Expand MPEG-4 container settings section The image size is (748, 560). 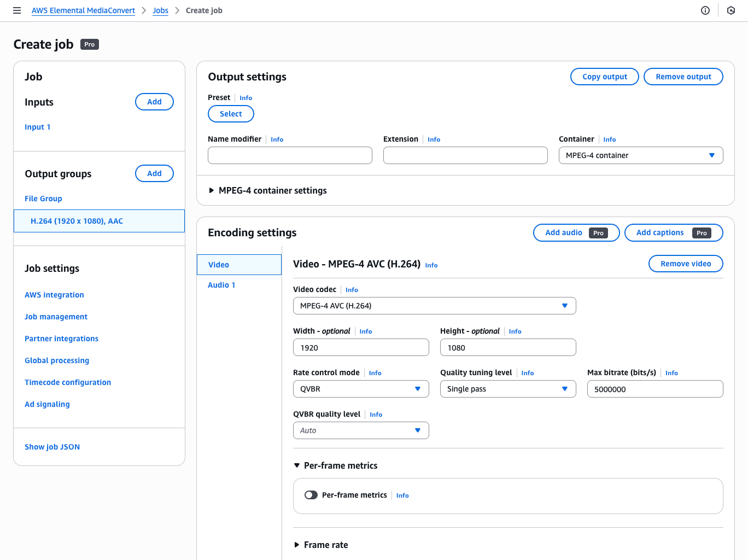(267, 190)
